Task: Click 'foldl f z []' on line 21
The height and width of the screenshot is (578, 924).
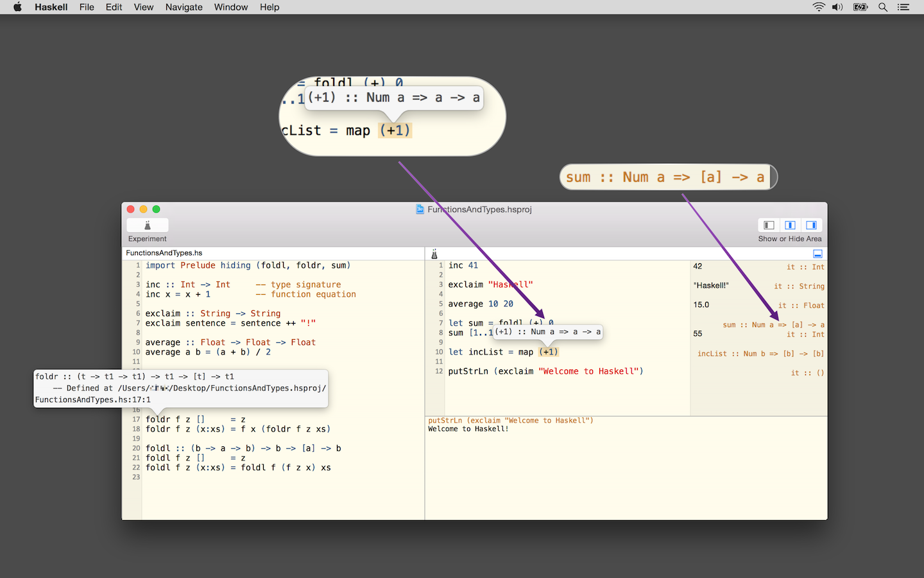Action: [196, 458]
